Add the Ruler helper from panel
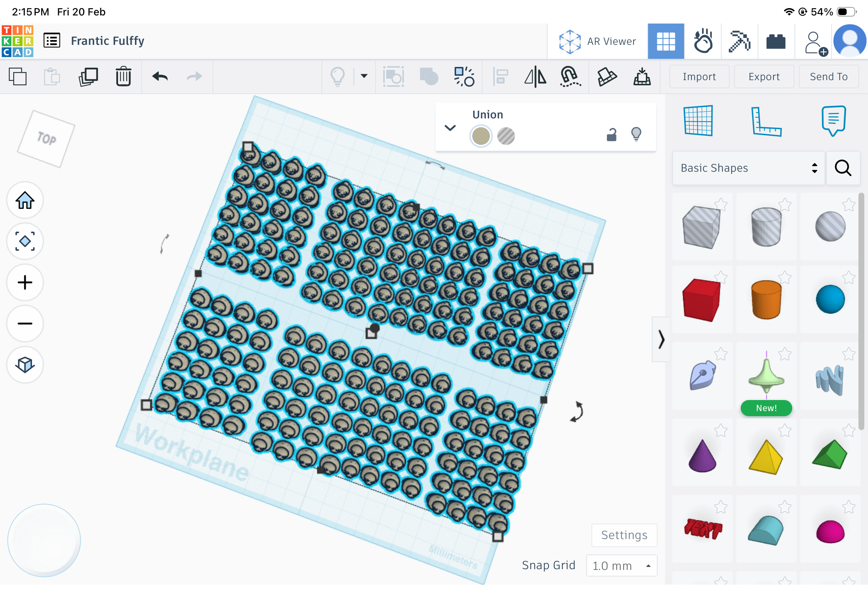The width and height of the screenshot is (868, 603). point(766,122)
